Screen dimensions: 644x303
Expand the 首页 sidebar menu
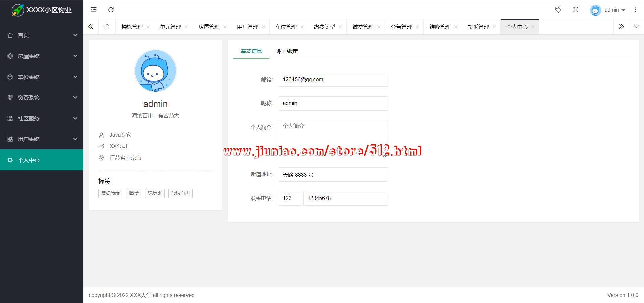42,35
